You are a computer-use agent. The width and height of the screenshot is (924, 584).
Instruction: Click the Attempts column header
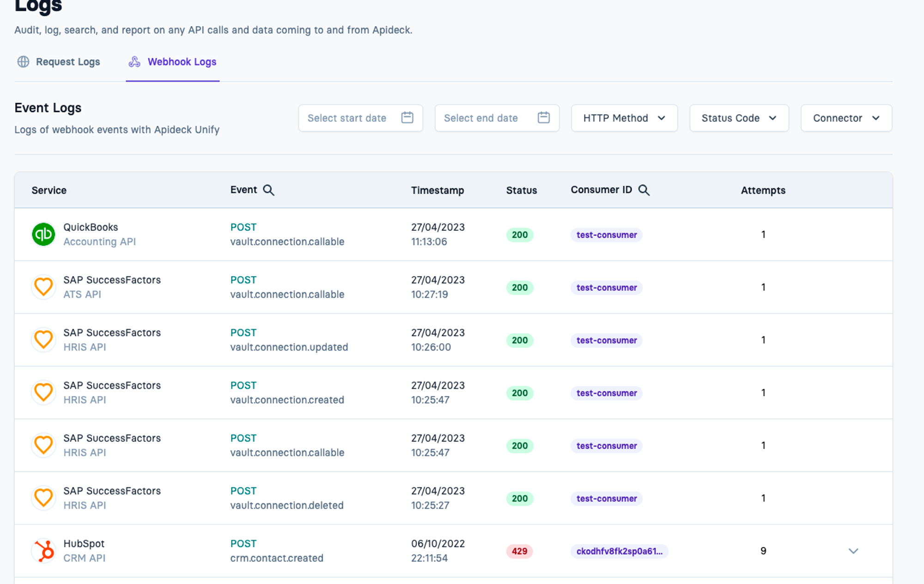tap(763, 190)
